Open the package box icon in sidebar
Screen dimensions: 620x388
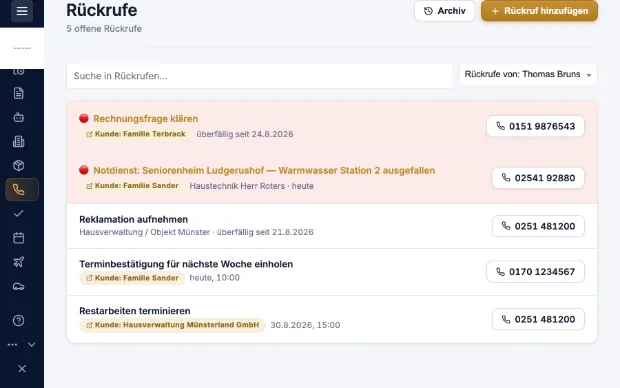coord(19,166)
